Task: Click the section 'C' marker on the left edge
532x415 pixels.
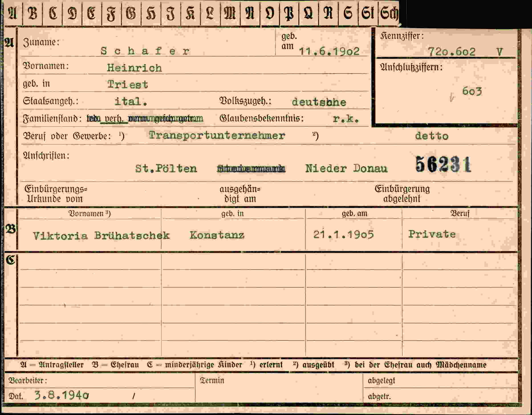Action: point(10,260)
